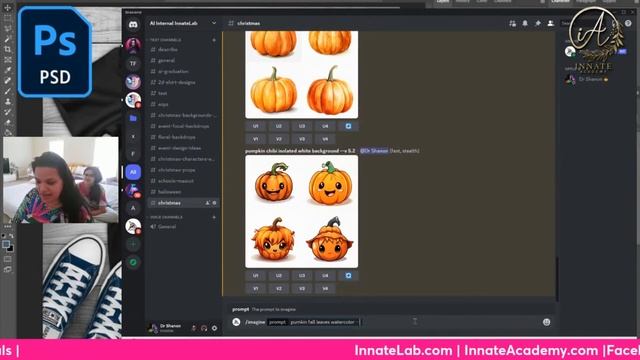Toggle Photoshop Quick Mask mode

[7, 259]
